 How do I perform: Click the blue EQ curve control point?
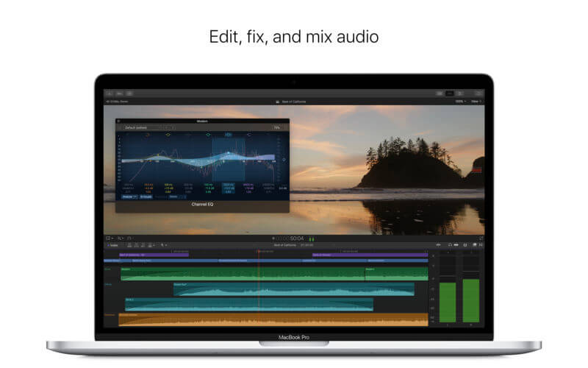[x=229, y=153]
